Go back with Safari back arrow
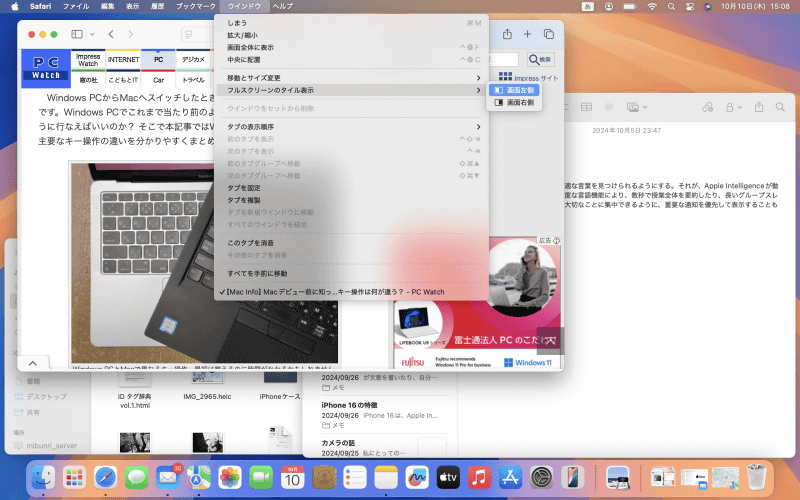This screenshot has height=500, width=800. 111,34
